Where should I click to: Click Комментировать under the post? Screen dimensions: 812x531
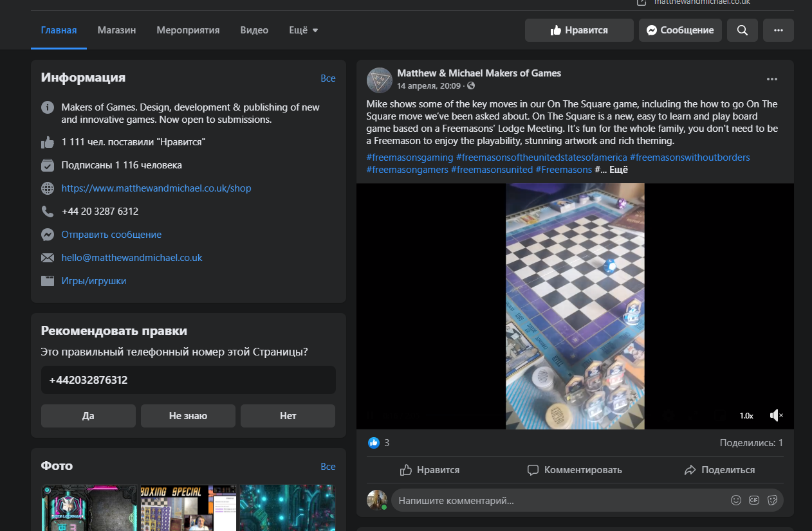tap(575, 470)
